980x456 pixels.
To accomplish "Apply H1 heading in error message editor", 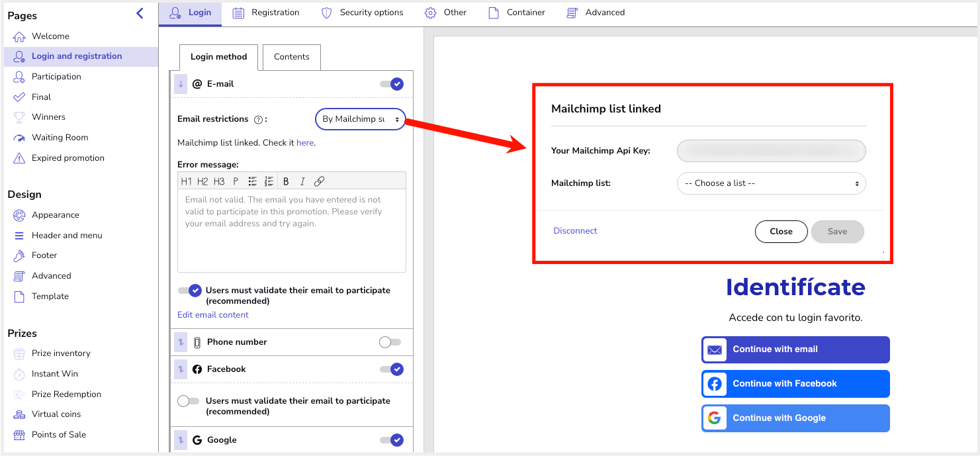I will pos(187,181).
